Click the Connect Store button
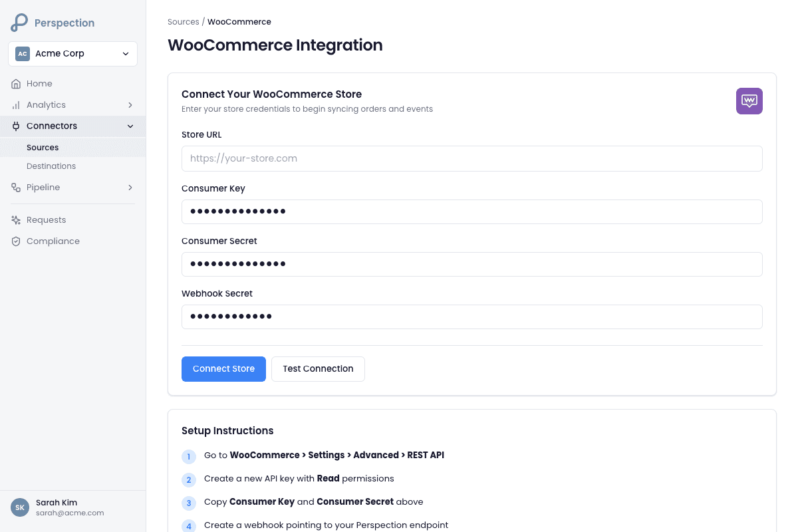Viewport: 798px width, 532px height. click(x=223, y=369)
